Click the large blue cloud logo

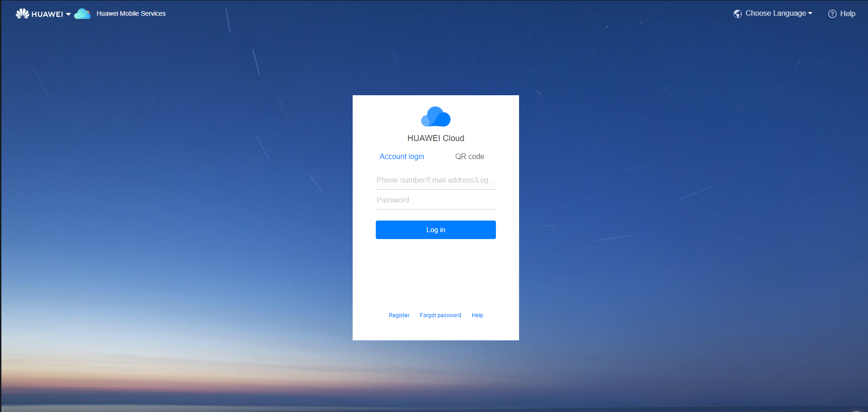point(435,117)
